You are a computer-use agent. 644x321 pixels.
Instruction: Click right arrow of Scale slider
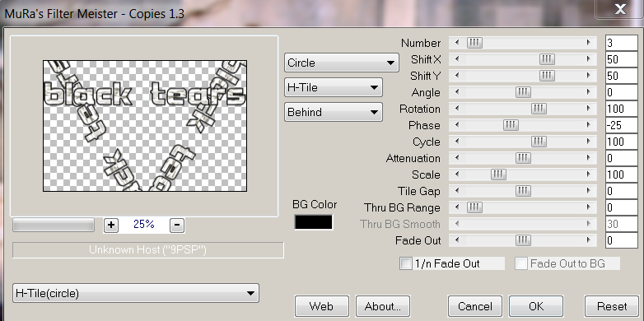tap(589, 174)
